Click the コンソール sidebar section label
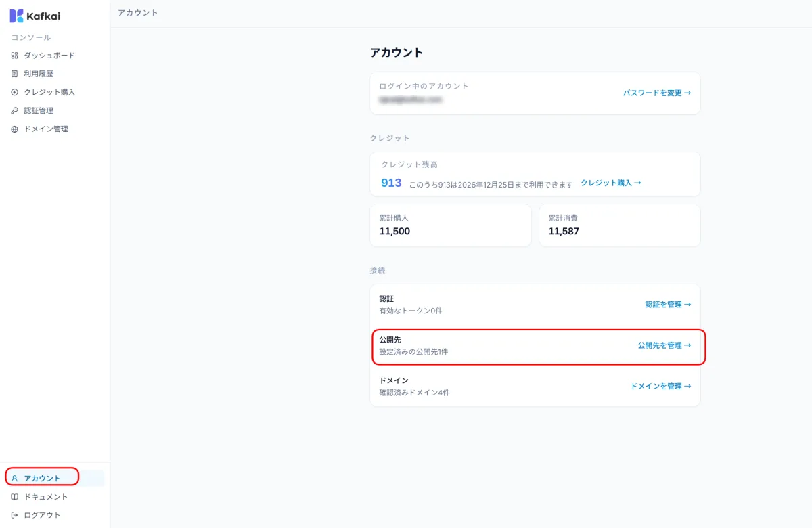The image size is (812, 528). (31, 37)
